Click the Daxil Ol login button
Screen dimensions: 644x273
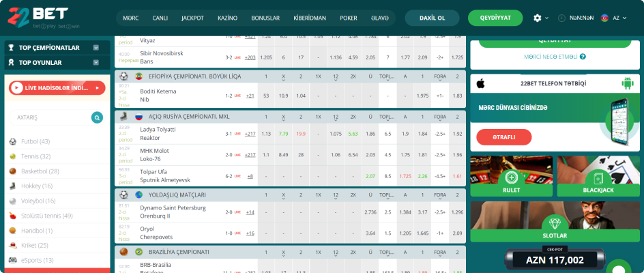coord(432,18)
